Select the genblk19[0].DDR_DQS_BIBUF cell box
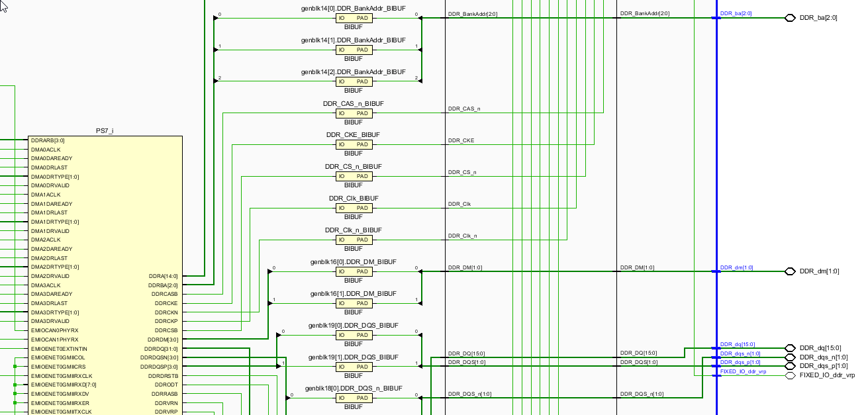This screenshot has height=415, width=868. (354, 335)
